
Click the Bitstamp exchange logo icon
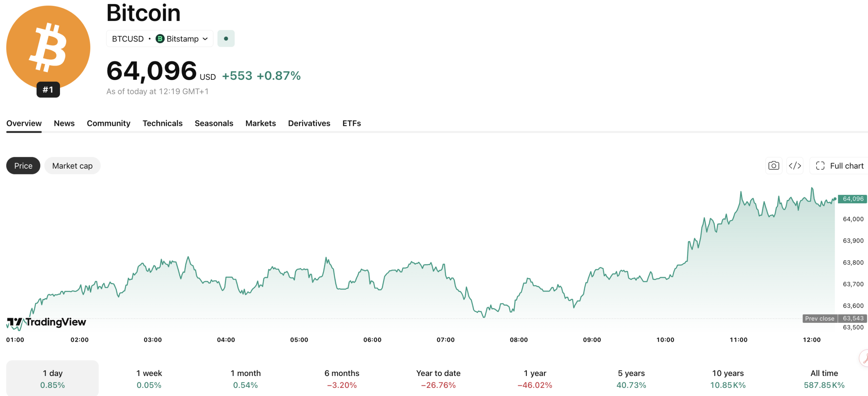pyautogui.click(x=160, y=39)
